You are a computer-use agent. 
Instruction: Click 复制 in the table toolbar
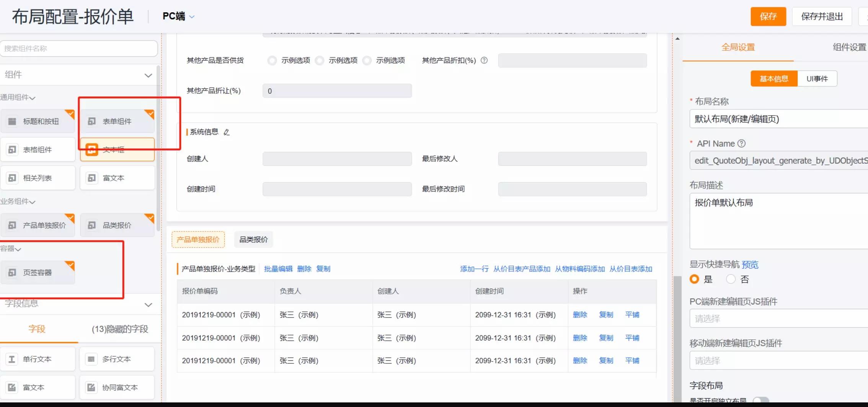[x=323, y=269]
